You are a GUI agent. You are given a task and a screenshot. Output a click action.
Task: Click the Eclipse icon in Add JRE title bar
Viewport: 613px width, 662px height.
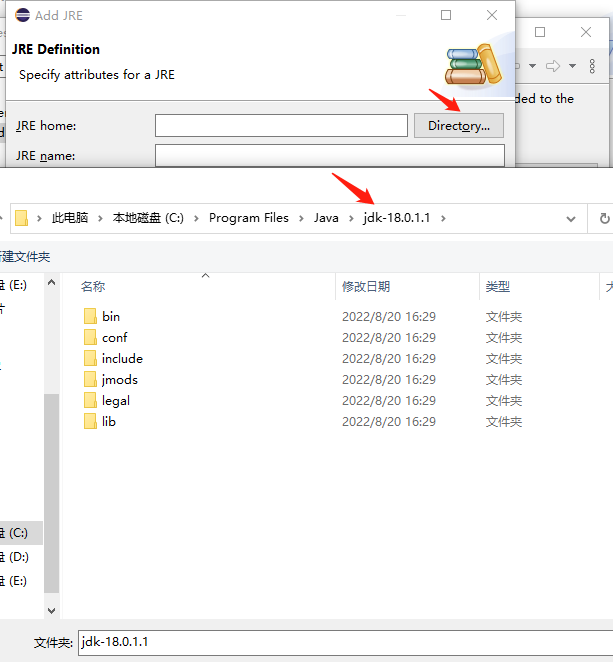[22, 15]
